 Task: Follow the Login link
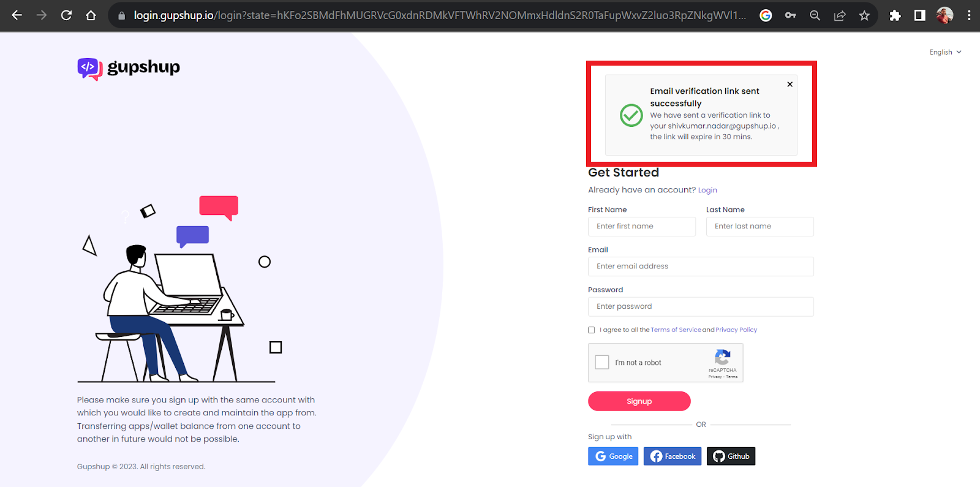tap(707, 191)
